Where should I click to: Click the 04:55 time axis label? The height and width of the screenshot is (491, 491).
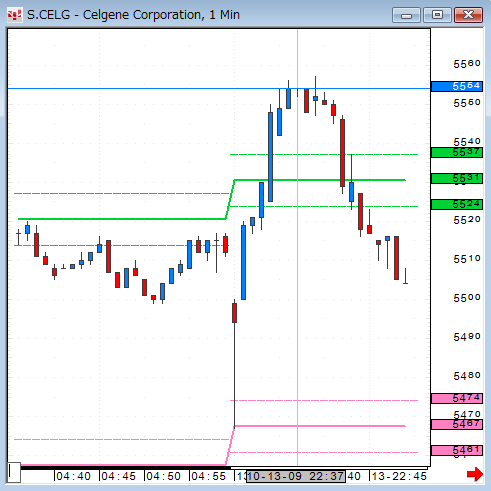point(208,476)
